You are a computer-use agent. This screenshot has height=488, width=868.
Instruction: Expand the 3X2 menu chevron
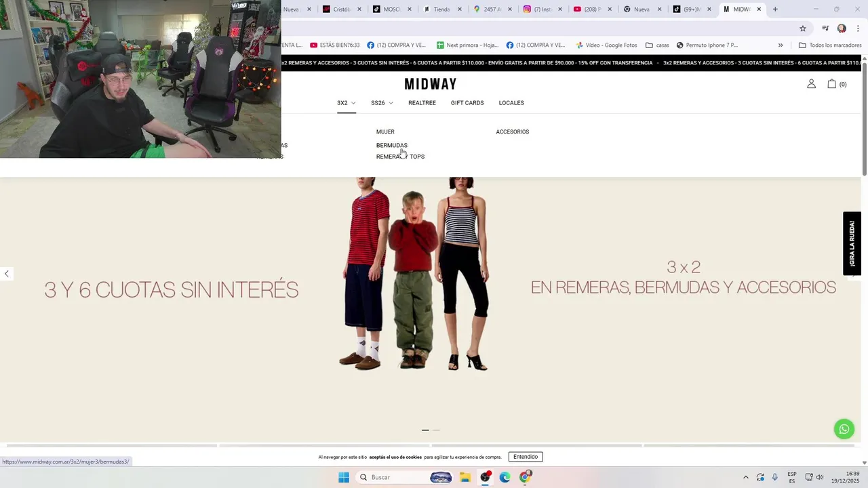353,103
